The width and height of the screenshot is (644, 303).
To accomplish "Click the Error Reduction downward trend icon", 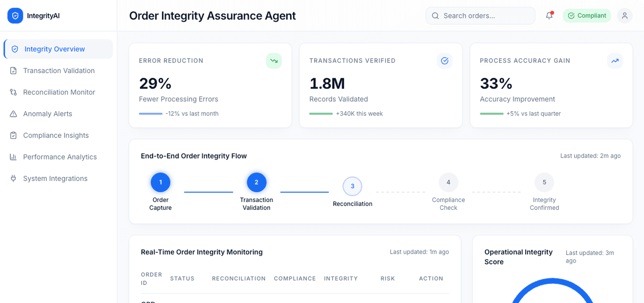I will tap(274, 61).
